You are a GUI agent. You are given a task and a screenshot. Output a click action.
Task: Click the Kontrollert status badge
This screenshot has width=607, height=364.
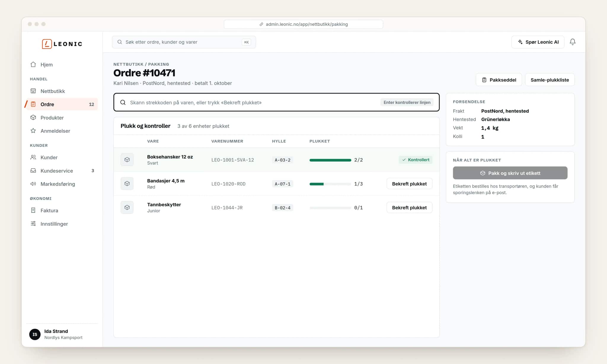(416, 160)
